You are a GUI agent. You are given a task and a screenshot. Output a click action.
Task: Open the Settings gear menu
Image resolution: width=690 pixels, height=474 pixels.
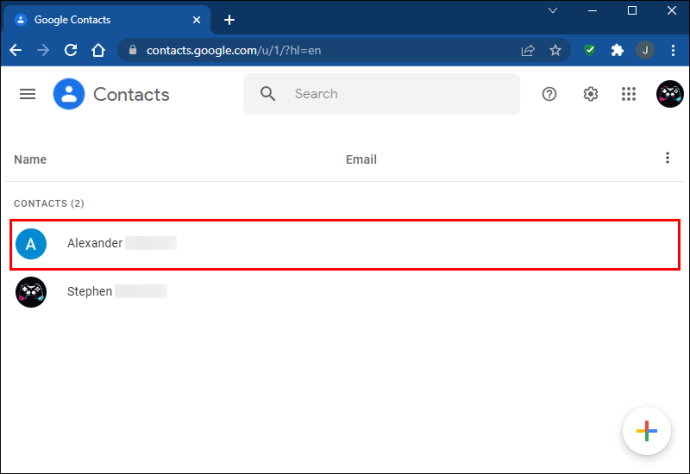pyautogui.click(x=591, y=94)
